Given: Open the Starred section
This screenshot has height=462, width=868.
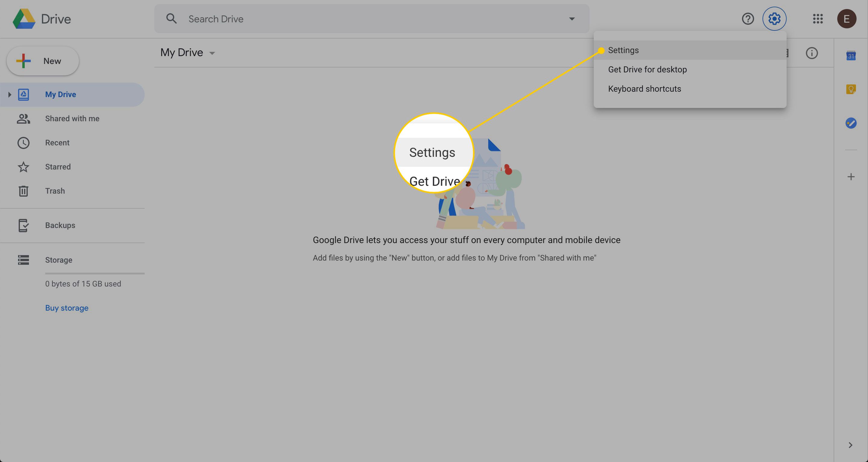Looking at the screenshot, I should click(x=72, y=167).
